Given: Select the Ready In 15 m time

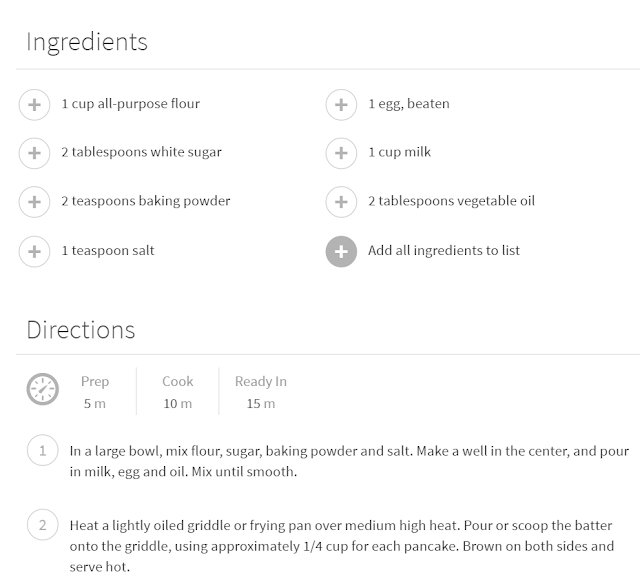Looking at the screenshot, I should [x=260, y=392].
